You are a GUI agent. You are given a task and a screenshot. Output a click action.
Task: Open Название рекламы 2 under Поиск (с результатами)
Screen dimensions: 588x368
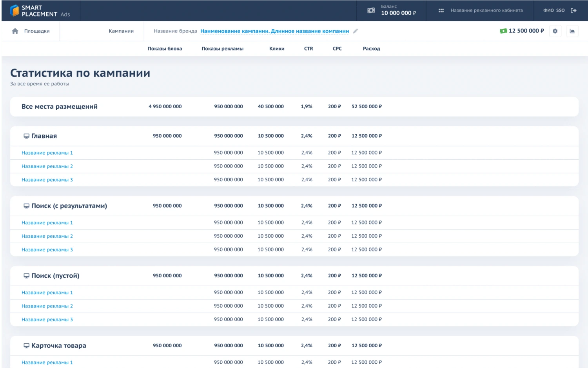pyautogui.click(x=47, y=236)
